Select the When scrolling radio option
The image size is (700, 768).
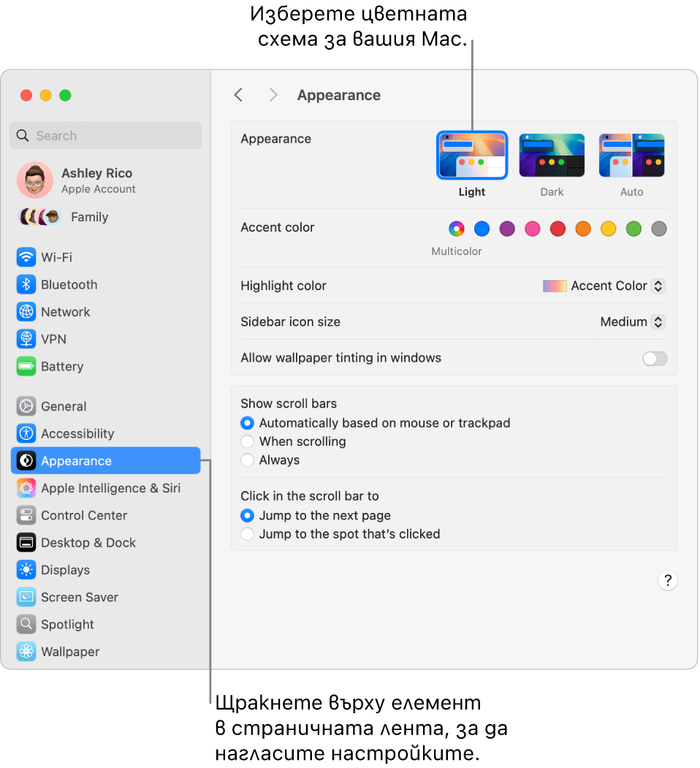point(248,441)
